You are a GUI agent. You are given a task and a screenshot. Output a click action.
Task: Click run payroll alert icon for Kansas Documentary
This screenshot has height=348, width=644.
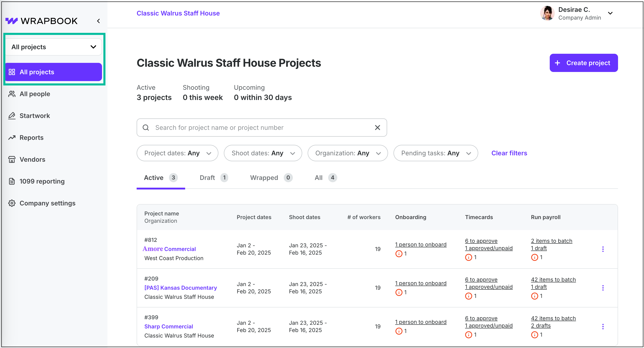pos(534,296)
